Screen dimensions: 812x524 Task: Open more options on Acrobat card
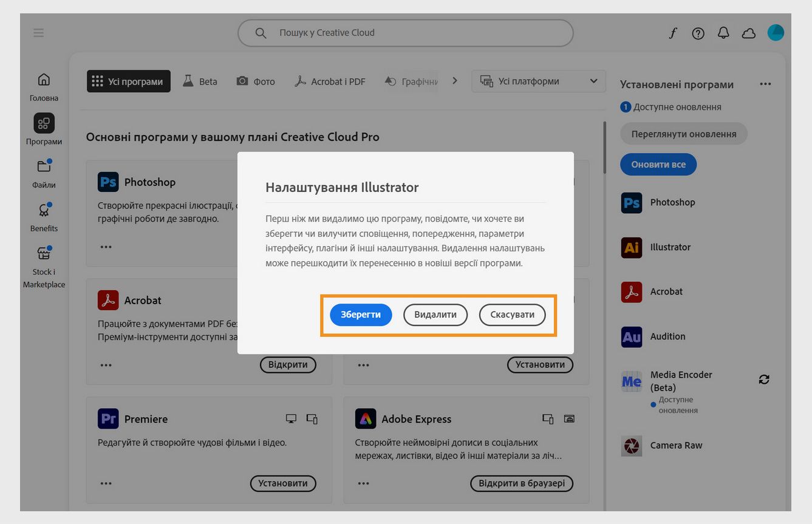[106, 365]
